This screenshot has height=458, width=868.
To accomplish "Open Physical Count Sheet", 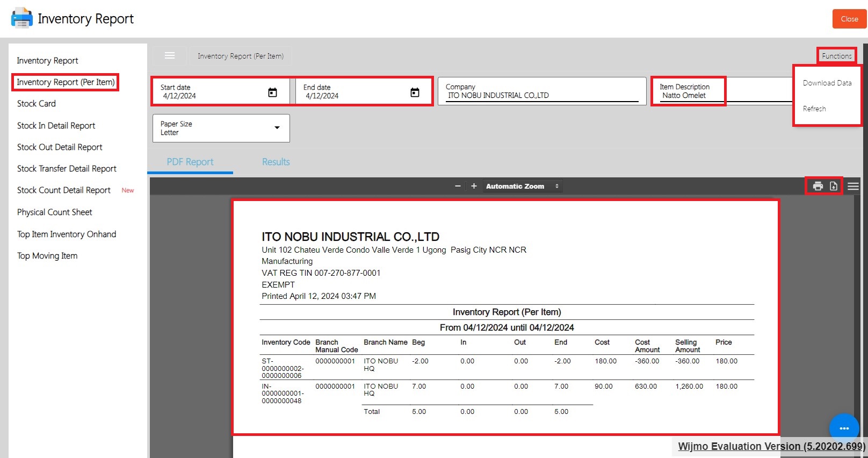I will click(x=55, y=212).
